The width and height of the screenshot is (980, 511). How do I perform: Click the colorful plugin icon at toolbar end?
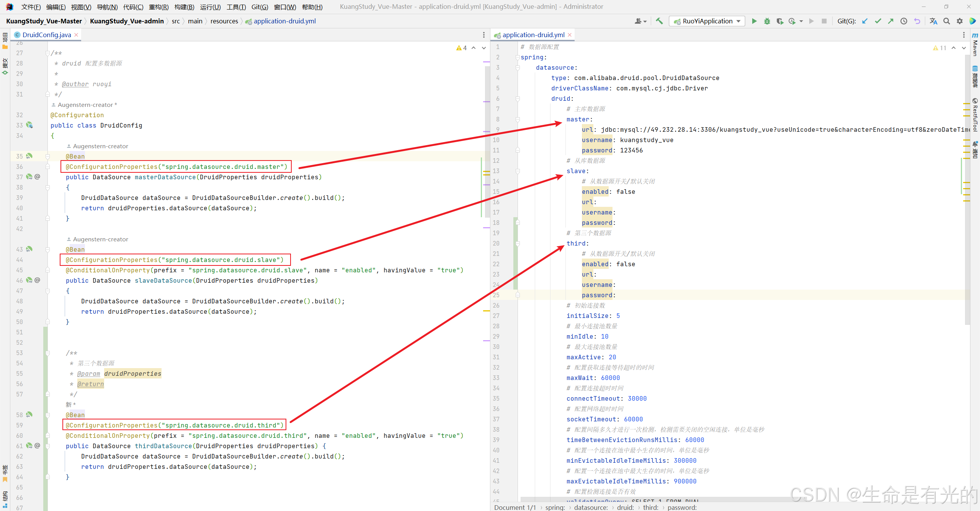click(972, 21)
